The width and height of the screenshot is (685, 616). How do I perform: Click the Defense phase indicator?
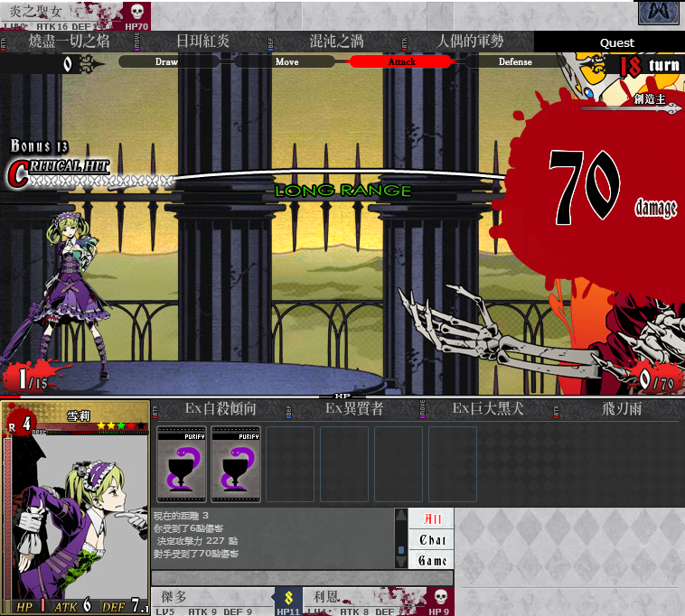515,61
